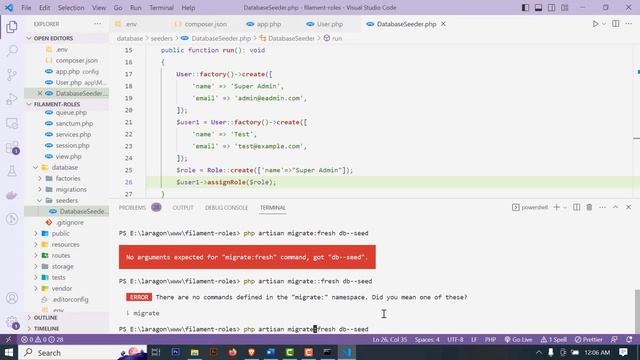Click UTF-8 encoding in status bar
This screenshot has width=640, height=360.
[x=455, y=340]
